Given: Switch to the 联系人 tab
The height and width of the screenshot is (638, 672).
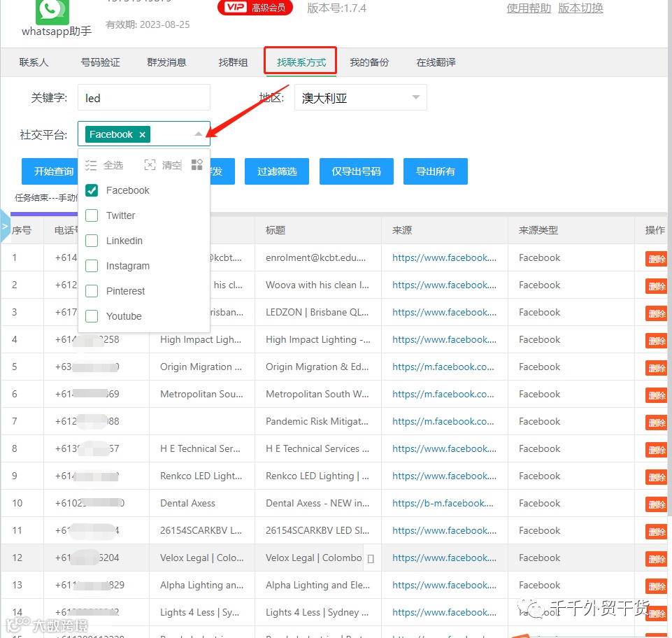Looking at the screenshot, I should [x=34, y=62].
